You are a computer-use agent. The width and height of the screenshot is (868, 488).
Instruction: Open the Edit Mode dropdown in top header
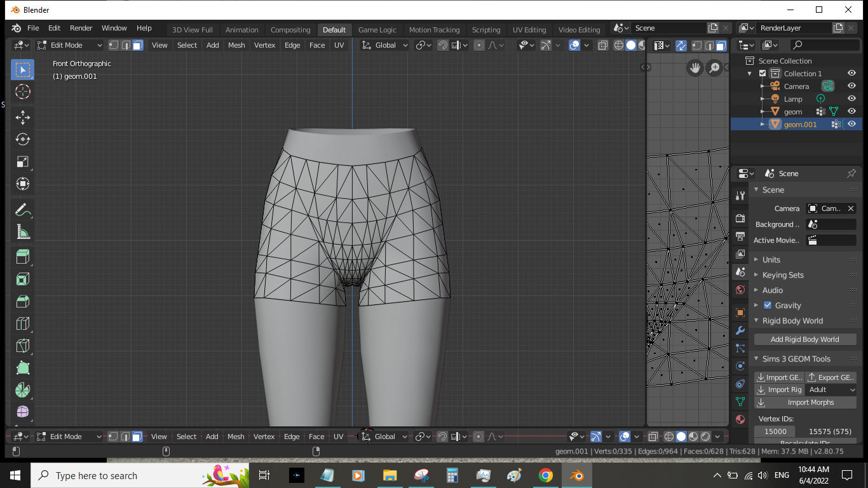tap(69, 45)
